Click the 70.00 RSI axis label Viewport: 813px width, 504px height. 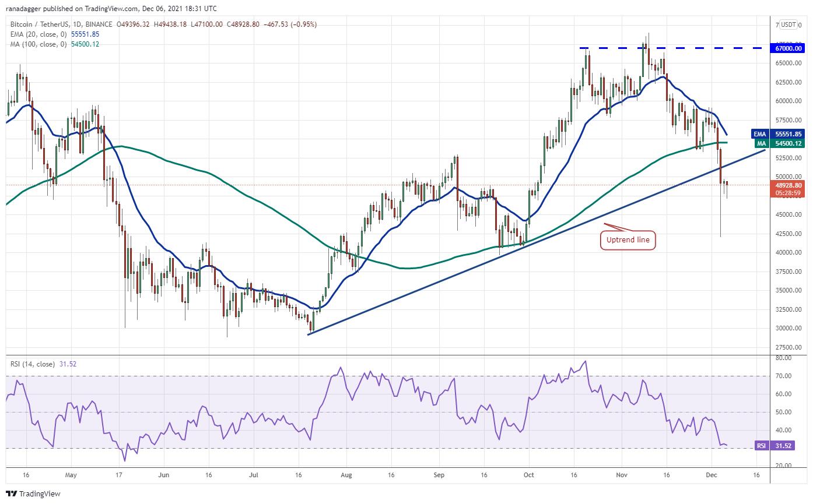[783, 376]
